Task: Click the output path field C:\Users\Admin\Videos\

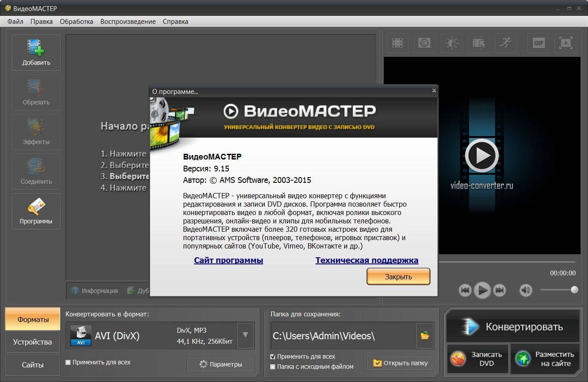Action: pyautogui.click(x=344, y=336)
